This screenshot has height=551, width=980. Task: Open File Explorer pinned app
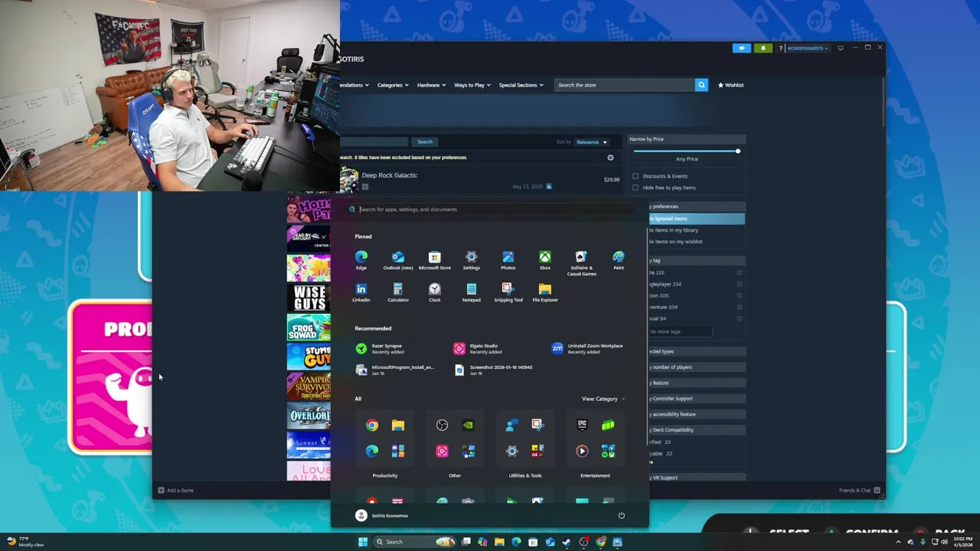pyautogui.click(x=544, y=292)
